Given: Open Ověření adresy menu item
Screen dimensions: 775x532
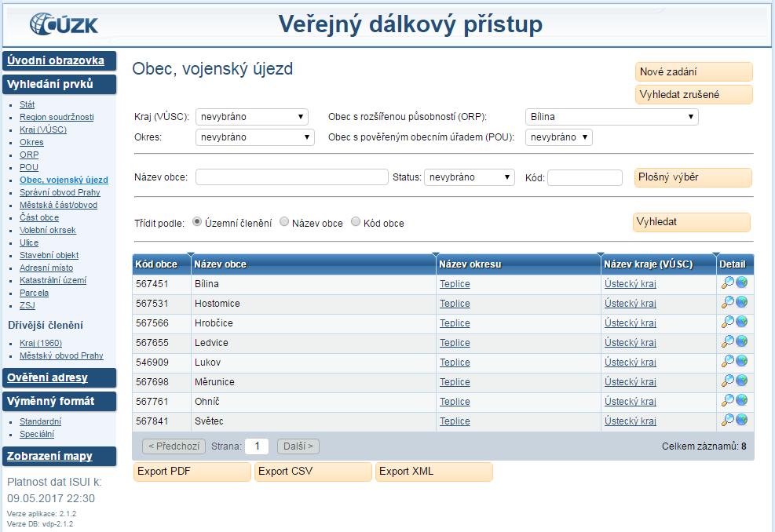Looking at the screenshot, I should [60, 378].
